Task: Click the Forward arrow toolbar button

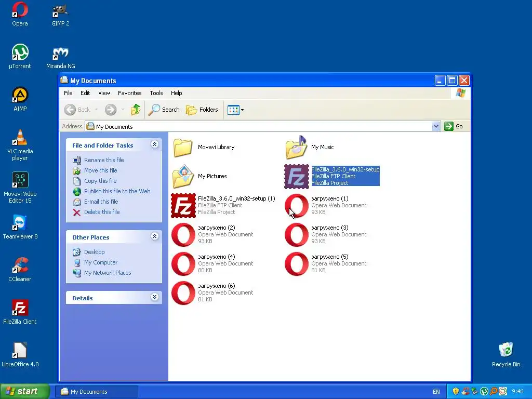Action: coord(111,110)
